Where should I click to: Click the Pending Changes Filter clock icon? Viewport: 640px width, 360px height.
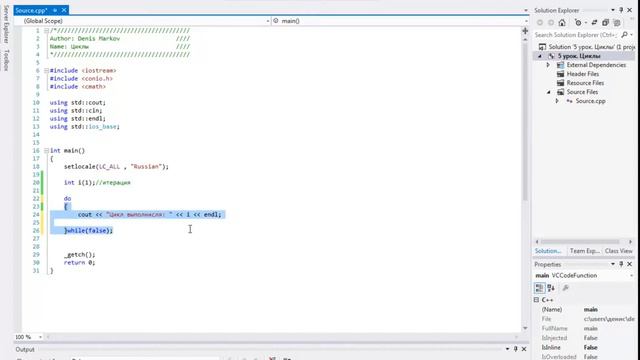click(578, 23)
